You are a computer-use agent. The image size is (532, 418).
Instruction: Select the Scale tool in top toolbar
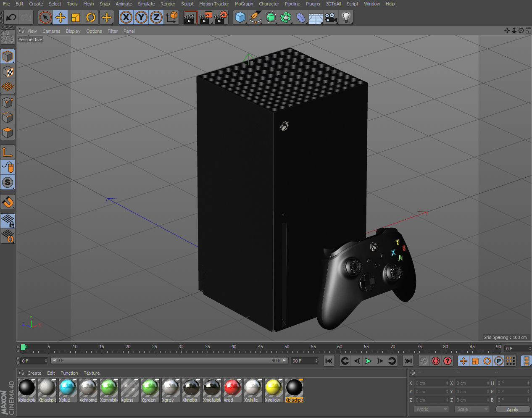click(x=76, y=18)
